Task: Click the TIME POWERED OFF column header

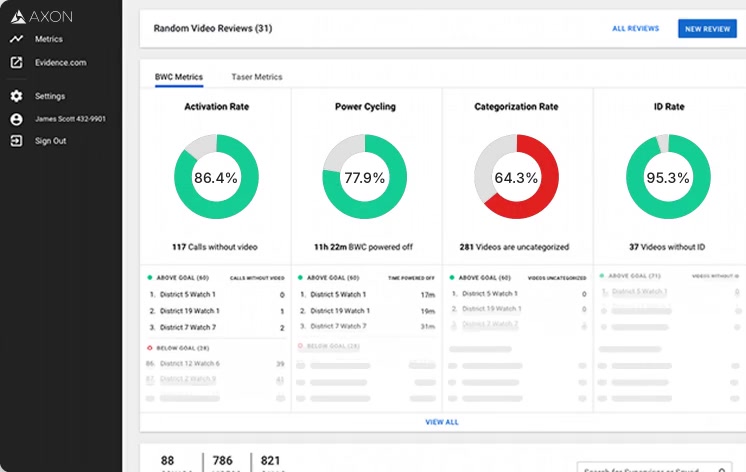Action: click(411, 278)
